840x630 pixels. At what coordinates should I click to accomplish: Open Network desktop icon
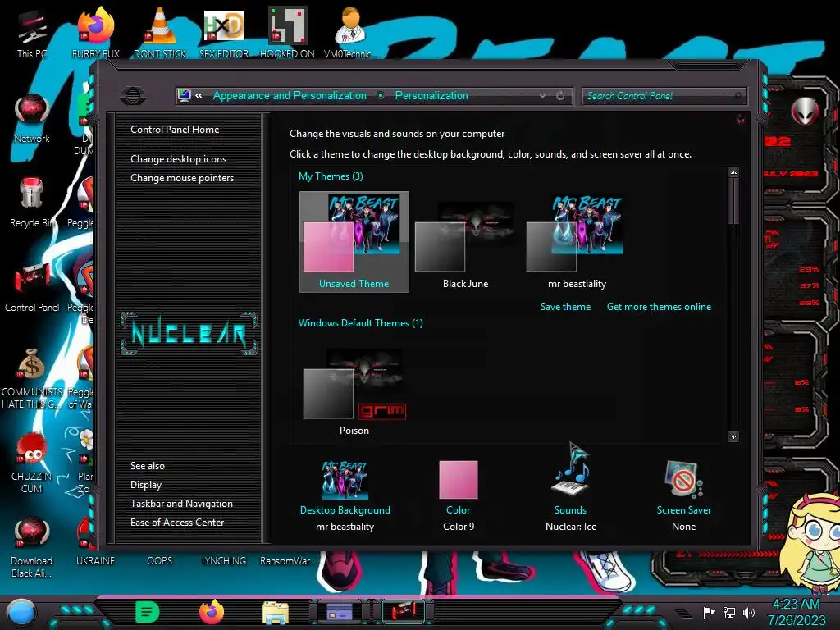point(32,118)
